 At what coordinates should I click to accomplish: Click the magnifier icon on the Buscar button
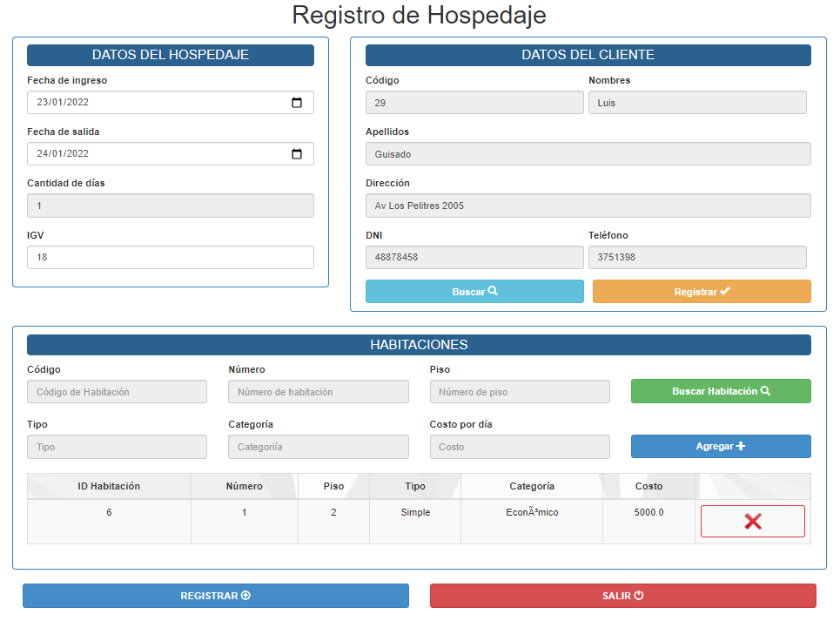pyautogui.click(x=494, y=291)
